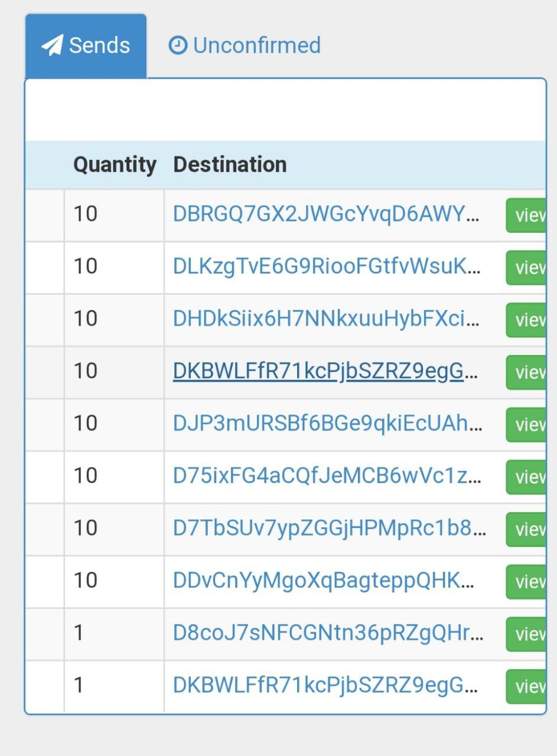Switch to the Unconfirmed tab
The width and height of the screenshot is (557, 756).
pyautogui.click(x=245, y=45)
